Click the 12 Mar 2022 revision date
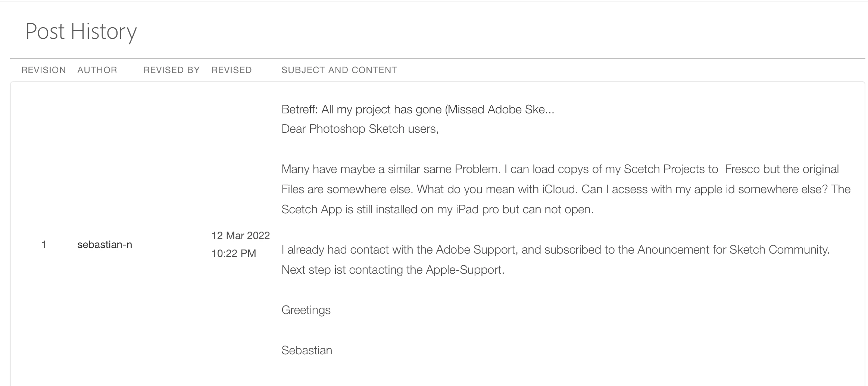 pyautogui.click(x=241, y=236)
